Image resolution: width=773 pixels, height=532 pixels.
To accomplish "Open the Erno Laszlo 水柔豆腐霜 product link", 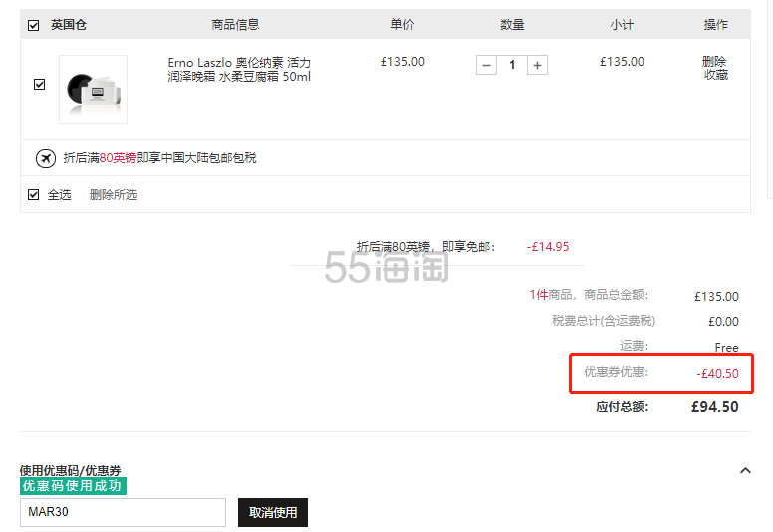I will 239,70.
